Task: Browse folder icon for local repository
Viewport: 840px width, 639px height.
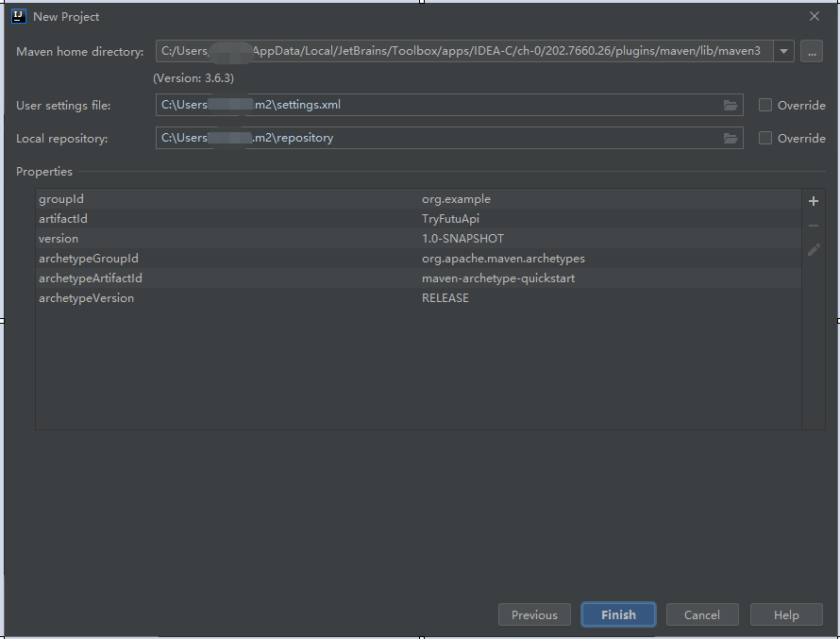Action: point(731,138)
